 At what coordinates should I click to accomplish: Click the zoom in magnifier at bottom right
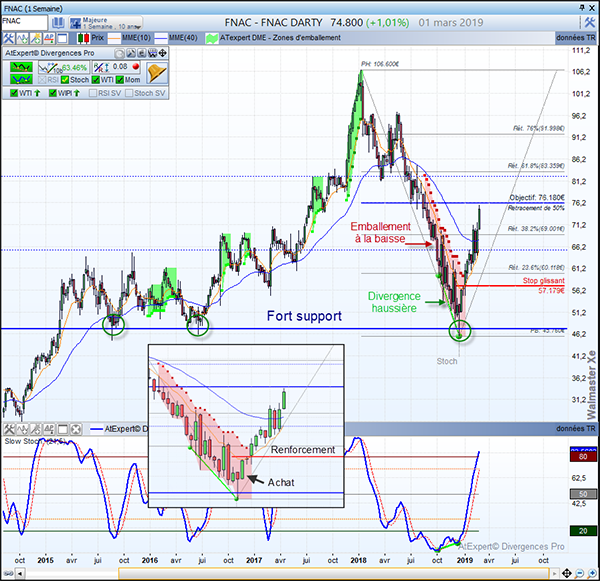pyautogui.click(x=592, y=573)
